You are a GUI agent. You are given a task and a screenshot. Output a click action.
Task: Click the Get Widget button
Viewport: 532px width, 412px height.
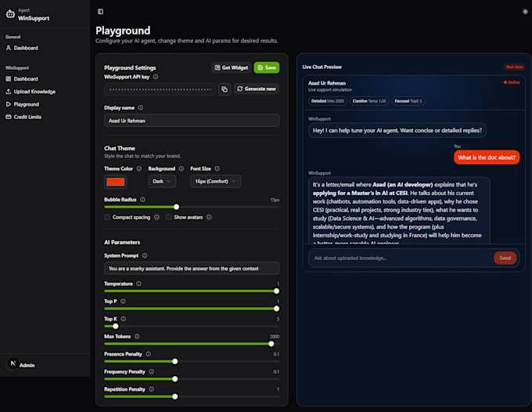coord(232,67)
